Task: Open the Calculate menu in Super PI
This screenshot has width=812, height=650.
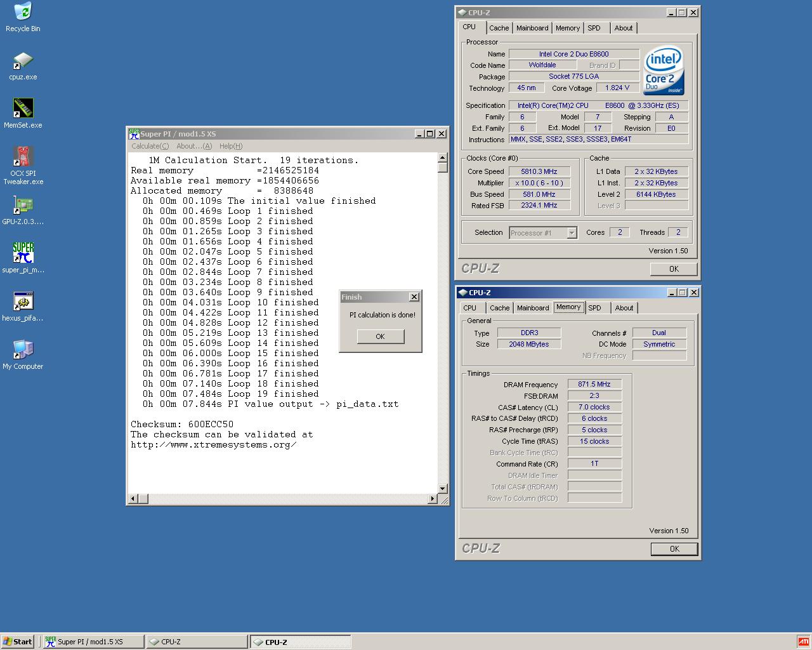Action: (150, 146)
